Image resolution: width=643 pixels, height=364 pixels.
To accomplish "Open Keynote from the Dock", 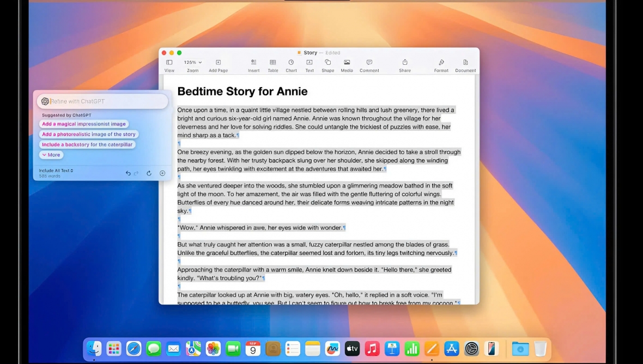I will click(x=392, y=349).
